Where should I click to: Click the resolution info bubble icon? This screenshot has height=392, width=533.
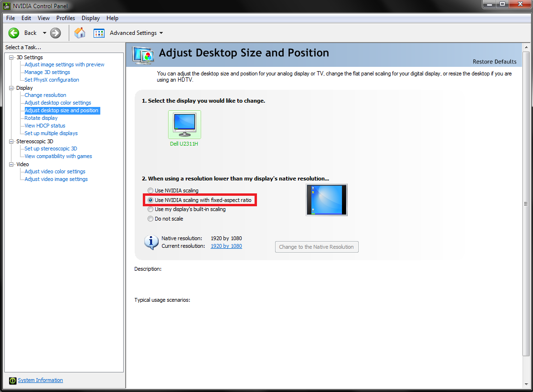click(151, 242)
